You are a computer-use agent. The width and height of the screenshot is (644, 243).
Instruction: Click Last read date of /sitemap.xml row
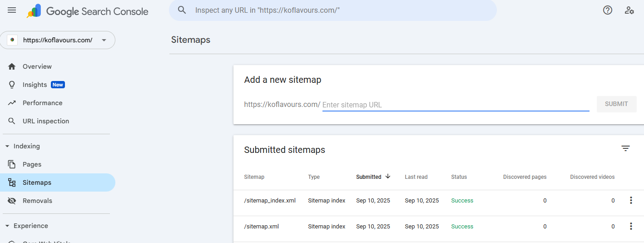point(422,227)
